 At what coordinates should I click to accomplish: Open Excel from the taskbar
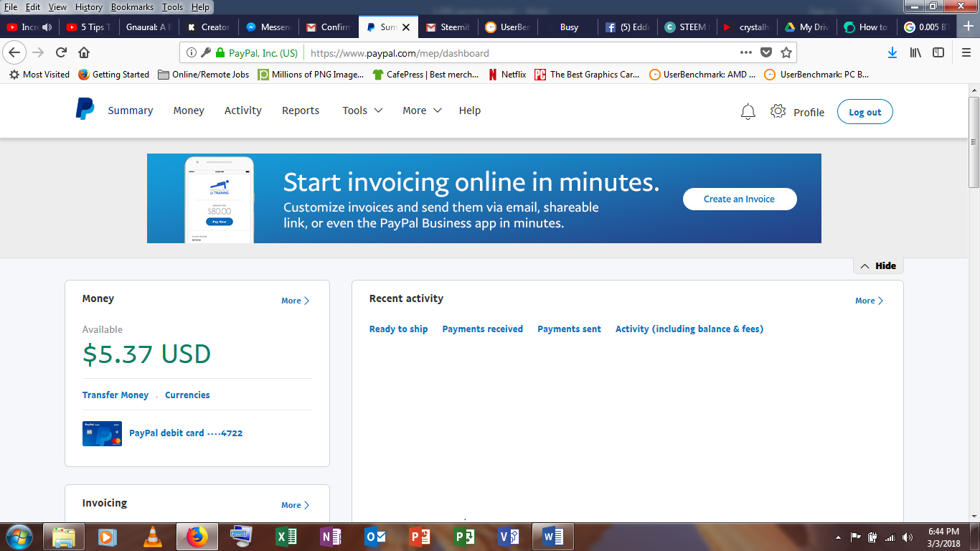pyautogui.click(x=286, y=537)
